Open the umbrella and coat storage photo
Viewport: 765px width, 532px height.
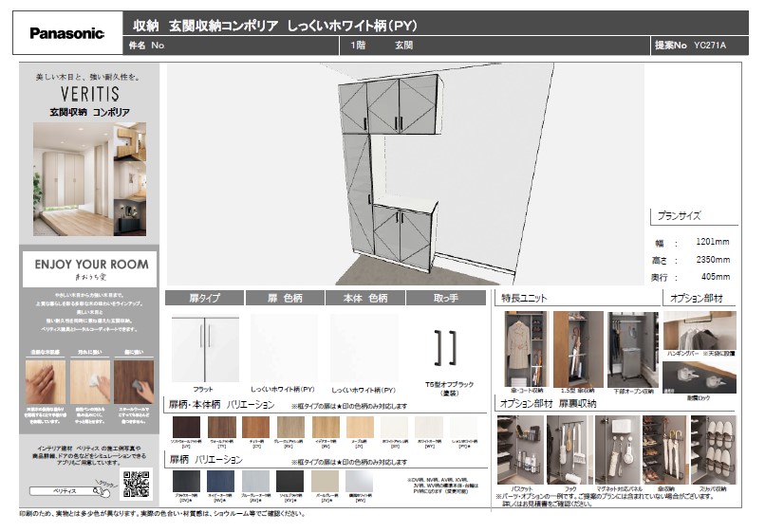pyautogui.click(x=525, y=348)
